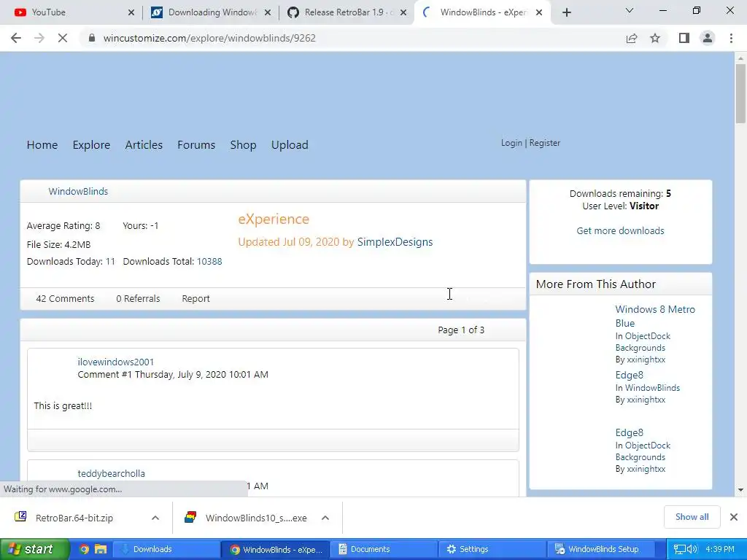Open the Chrome three-dot menu
The height and width of the screenshot is (560, 747).
click(x=731, y=38)
